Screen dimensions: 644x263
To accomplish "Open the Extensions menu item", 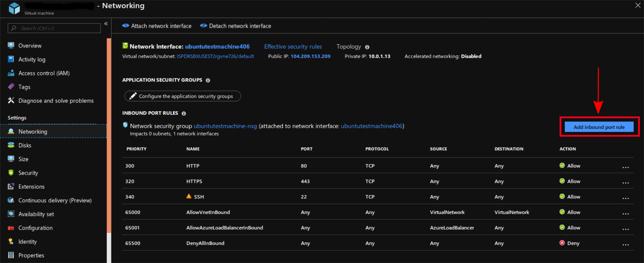I will [31, 187].
